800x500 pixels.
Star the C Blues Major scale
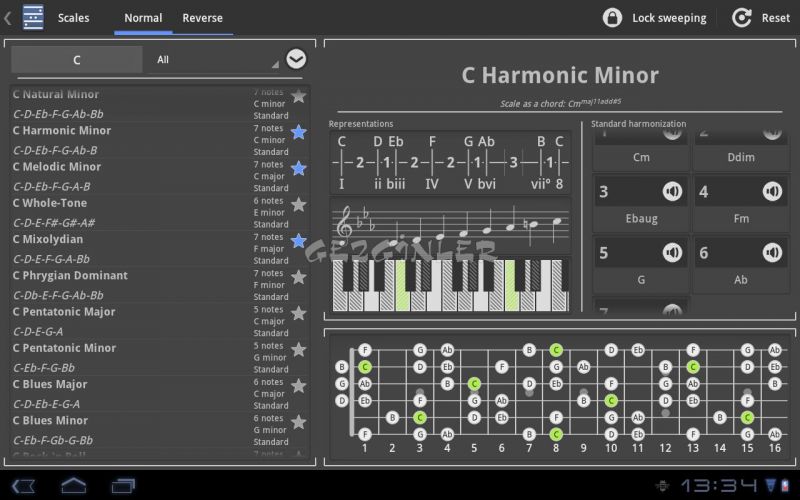tap(298, 386)
